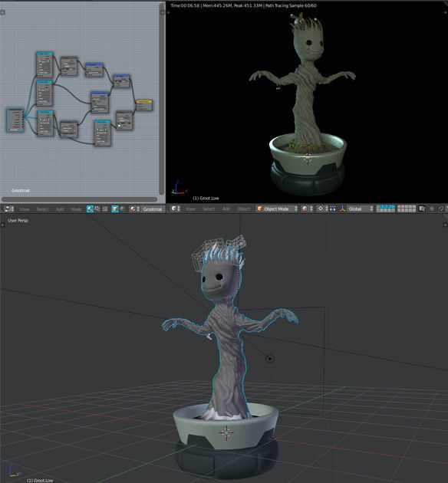The width and height of the screenshot is (448, 483).
Task: Click the 'User Persp' viewport label
Action: point(18,221)
